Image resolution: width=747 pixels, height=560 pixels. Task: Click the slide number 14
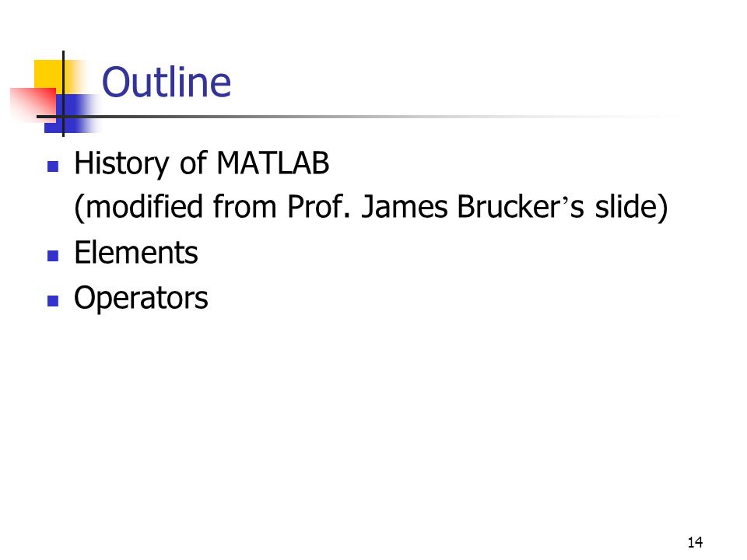pos(695,542)
